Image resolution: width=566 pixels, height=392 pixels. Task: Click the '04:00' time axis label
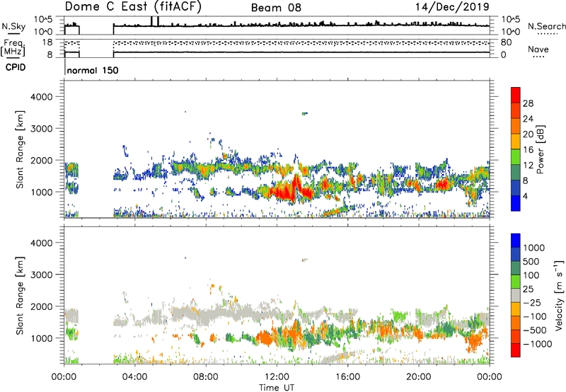[135, 377]
